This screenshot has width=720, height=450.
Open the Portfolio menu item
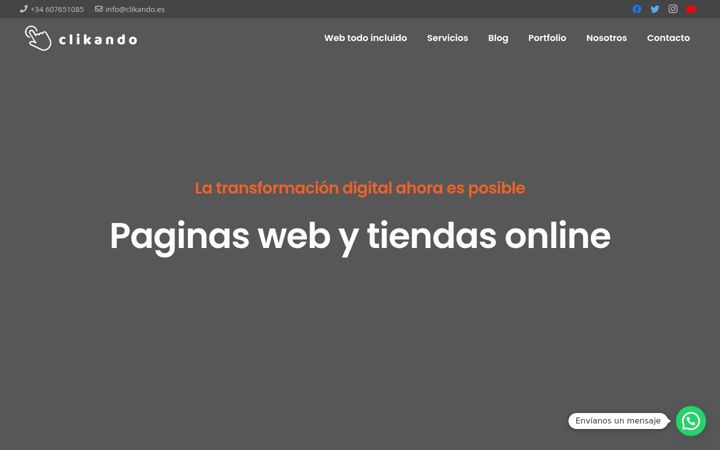click(547, 38)
